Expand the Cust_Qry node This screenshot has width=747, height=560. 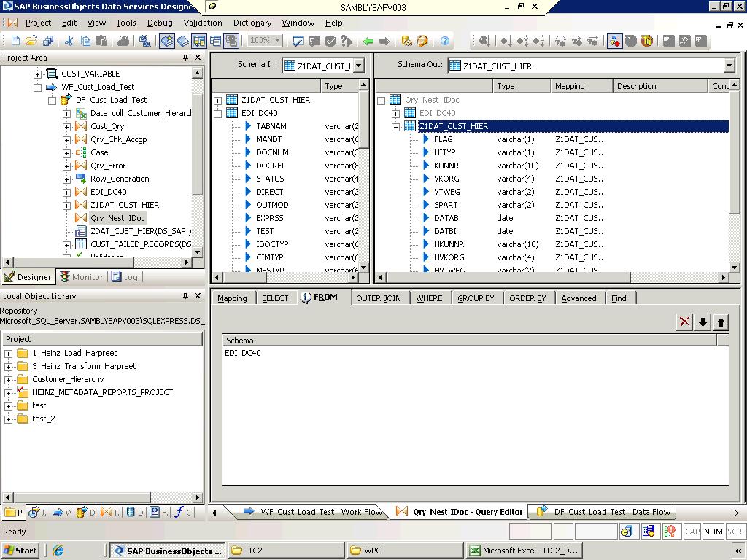pos(66,127)
